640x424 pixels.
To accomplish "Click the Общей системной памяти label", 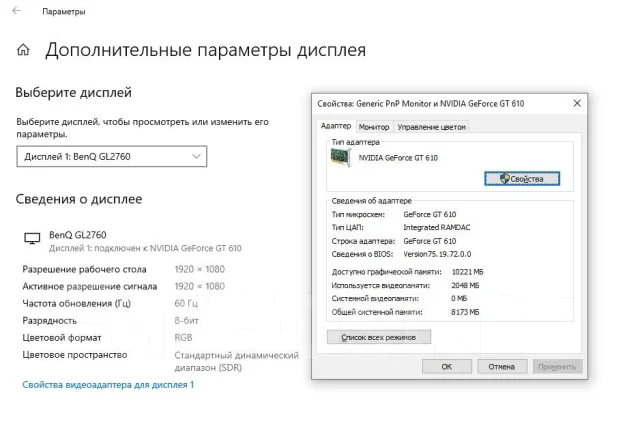I will pos(377,312).
